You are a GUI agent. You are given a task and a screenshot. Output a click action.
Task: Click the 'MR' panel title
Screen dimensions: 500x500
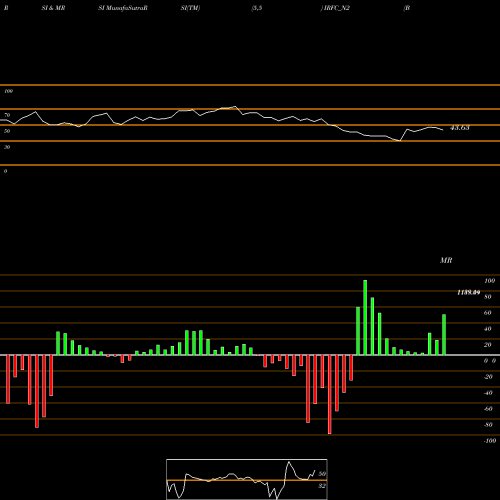pyautogui.click(x=446, y=260)
